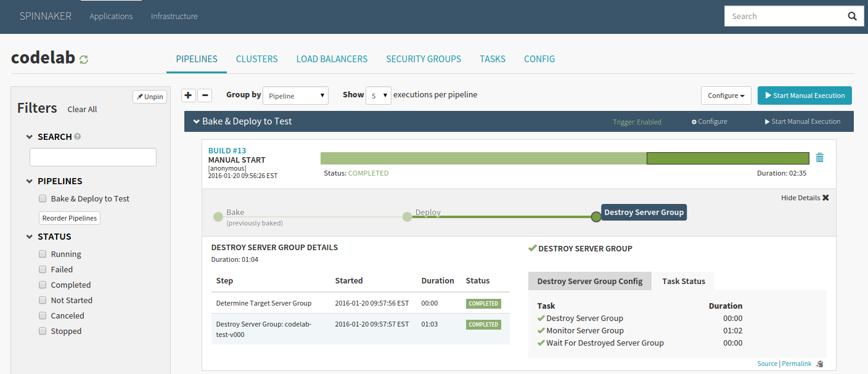Open the CONFIG tab
This screenshot has width=868, height=374.
pos(539,59)
